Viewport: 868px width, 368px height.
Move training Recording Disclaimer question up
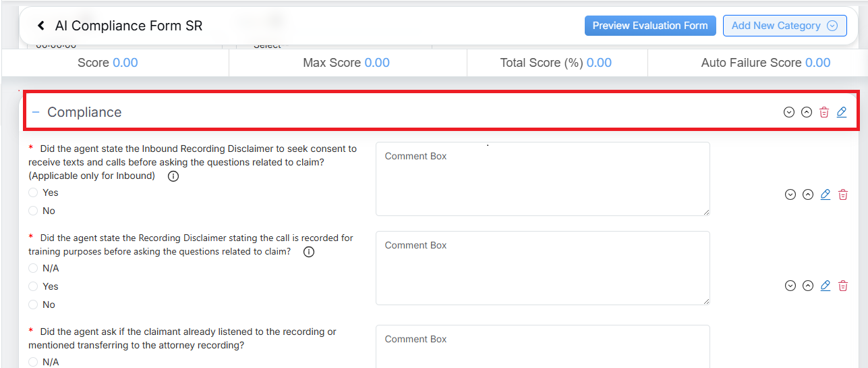click(808, 286)
